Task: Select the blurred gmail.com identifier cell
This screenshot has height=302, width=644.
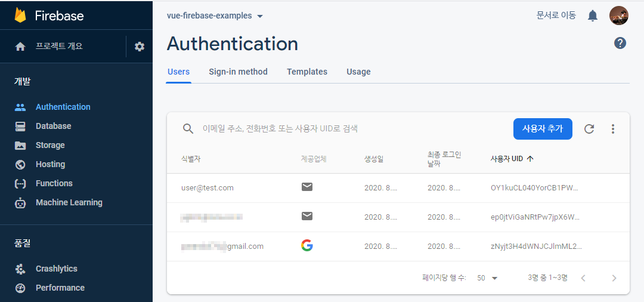Action: tap(222, 246)
